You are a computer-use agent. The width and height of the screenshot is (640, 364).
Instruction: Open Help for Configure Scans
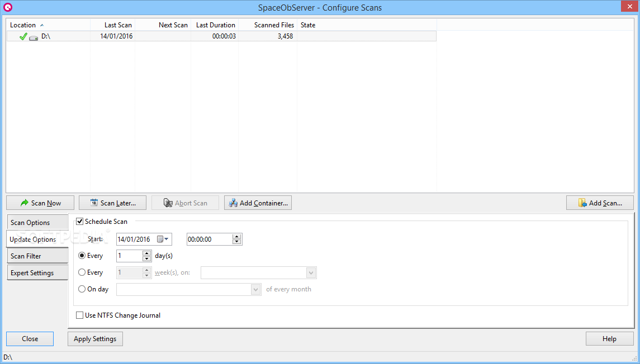[609, 339]
